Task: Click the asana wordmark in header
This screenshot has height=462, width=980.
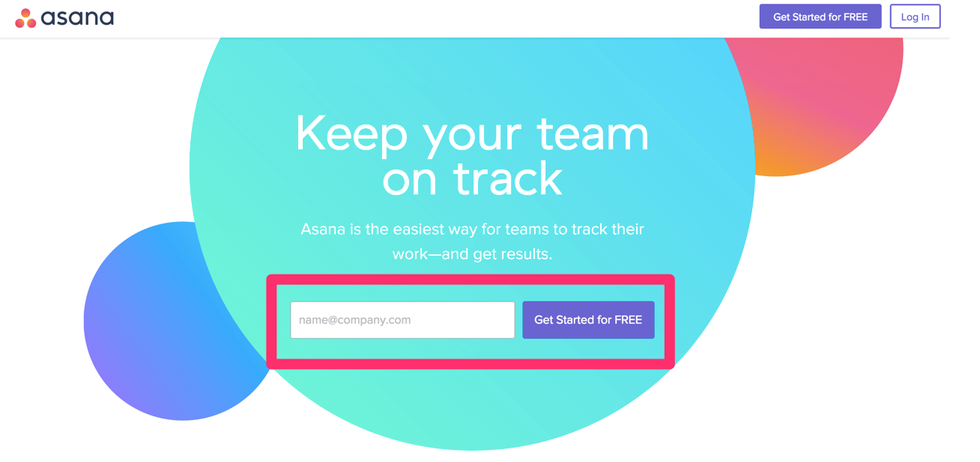Action: tap(77, 17)
